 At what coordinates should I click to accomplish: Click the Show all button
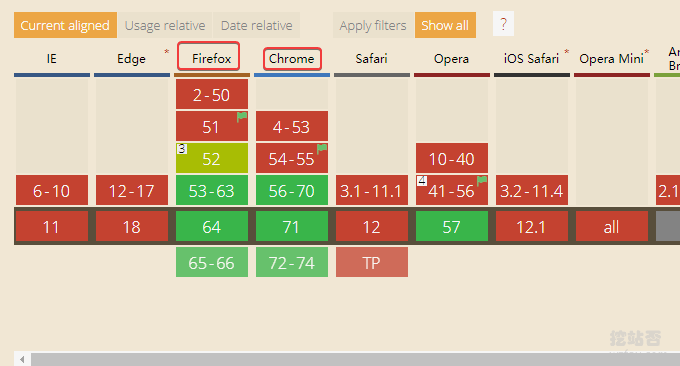[445, 25]
